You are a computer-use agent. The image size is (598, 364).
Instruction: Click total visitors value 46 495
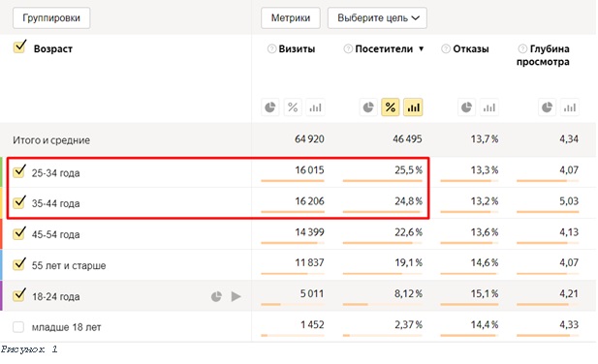pyautogui.click(x=407, y=139)
